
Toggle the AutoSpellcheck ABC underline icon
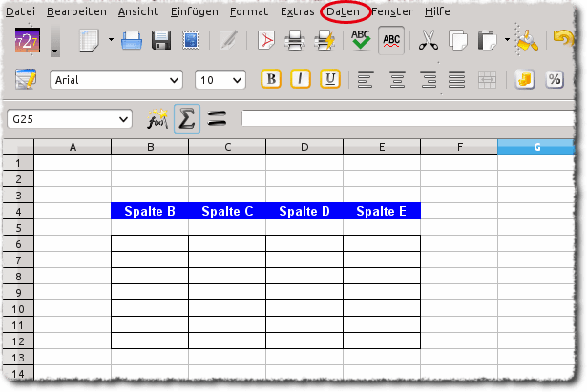(x=391, y=40)
